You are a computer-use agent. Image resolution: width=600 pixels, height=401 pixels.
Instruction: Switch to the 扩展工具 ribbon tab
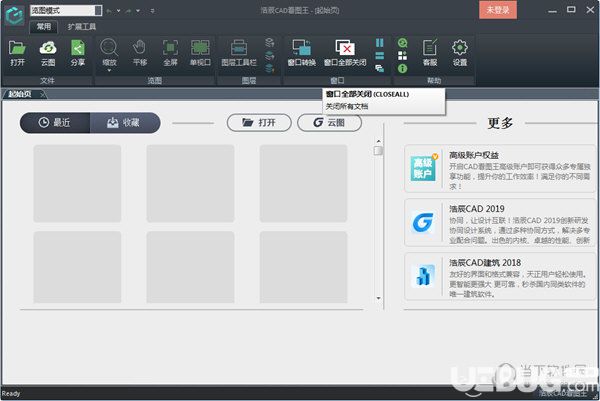click(x=82, y=26)
